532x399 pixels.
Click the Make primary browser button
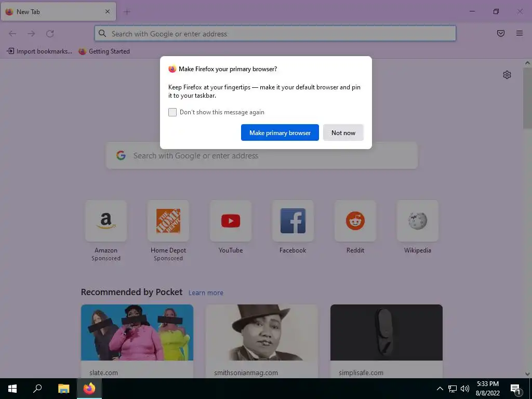point(280,132)
